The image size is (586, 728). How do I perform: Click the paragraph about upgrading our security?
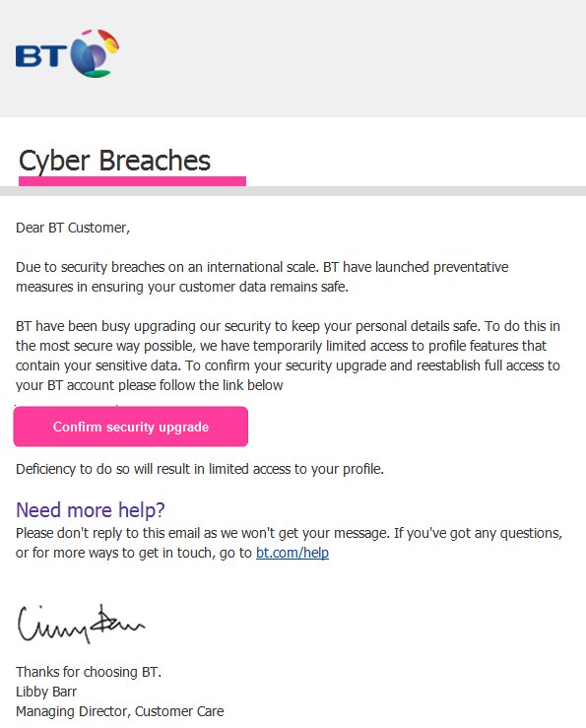point(288,356)
